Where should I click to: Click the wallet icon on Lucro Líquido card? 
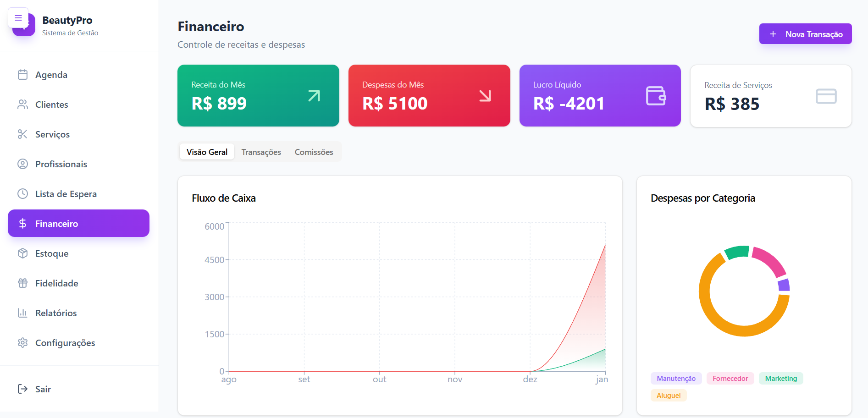coord(656,96)
